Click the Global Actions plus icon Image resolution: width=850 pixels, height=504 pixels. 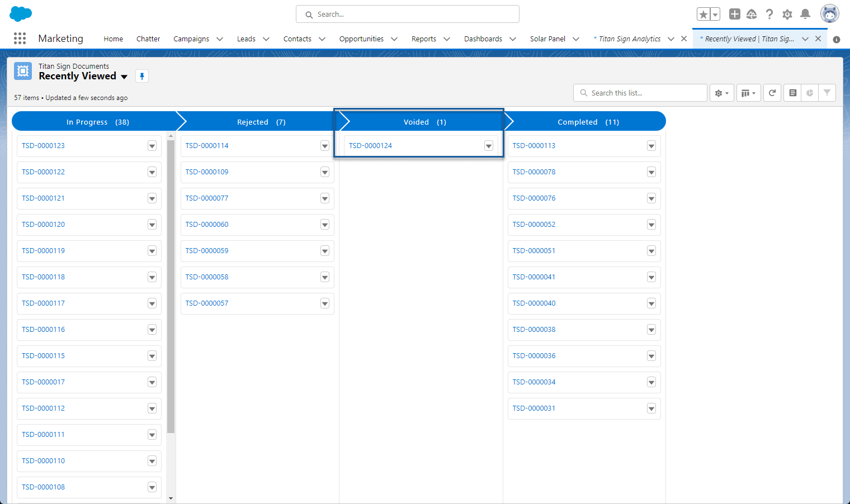(735, 15)
